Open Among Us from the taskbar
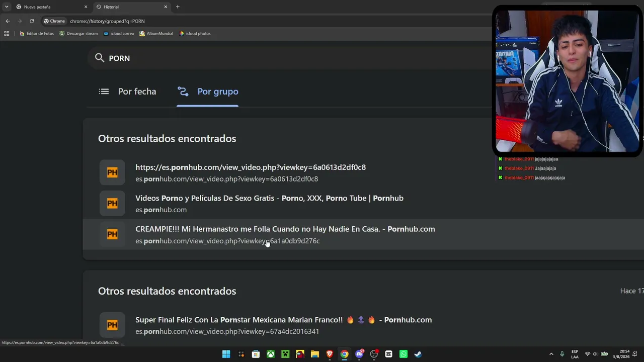Viewport: 644px width, 362px height. (x=300, y=354)
